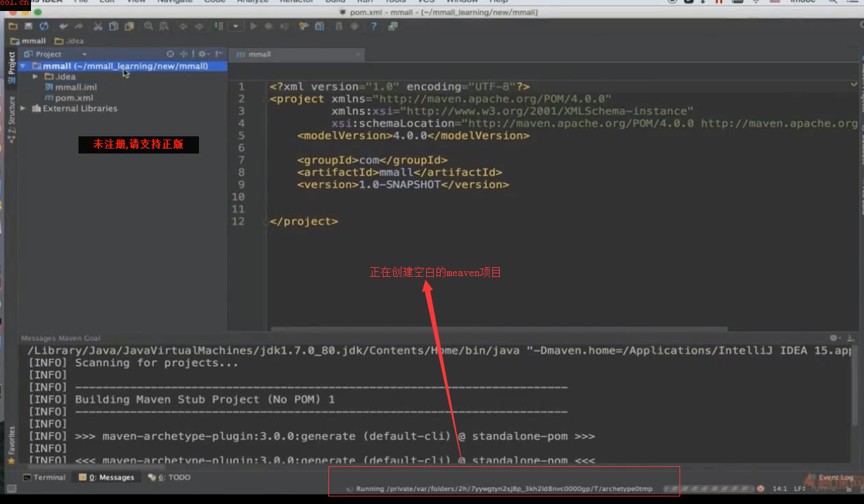Click the editor horizontal scrollbar
Viewport: 864px width, 504px height.
click(x=499, y=330)
